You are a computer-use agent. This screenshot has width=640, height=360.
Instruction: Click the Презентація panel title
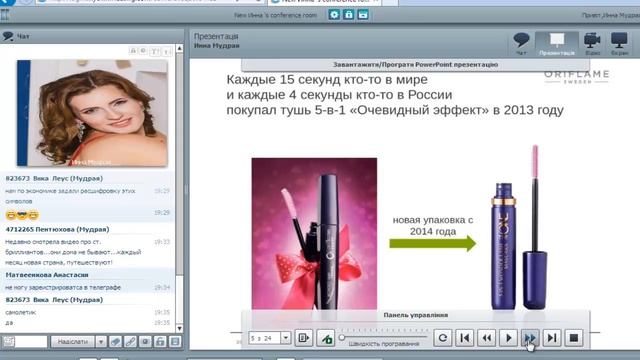click(216, 36)
